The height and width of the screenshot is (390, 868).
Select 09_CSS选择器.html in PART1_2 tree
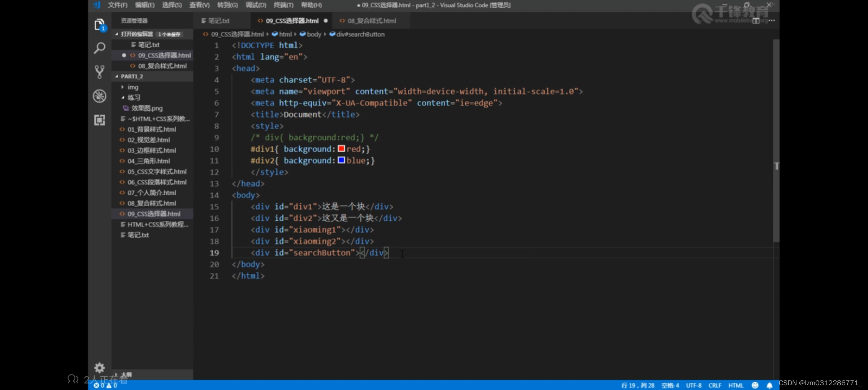click(152, 214)
